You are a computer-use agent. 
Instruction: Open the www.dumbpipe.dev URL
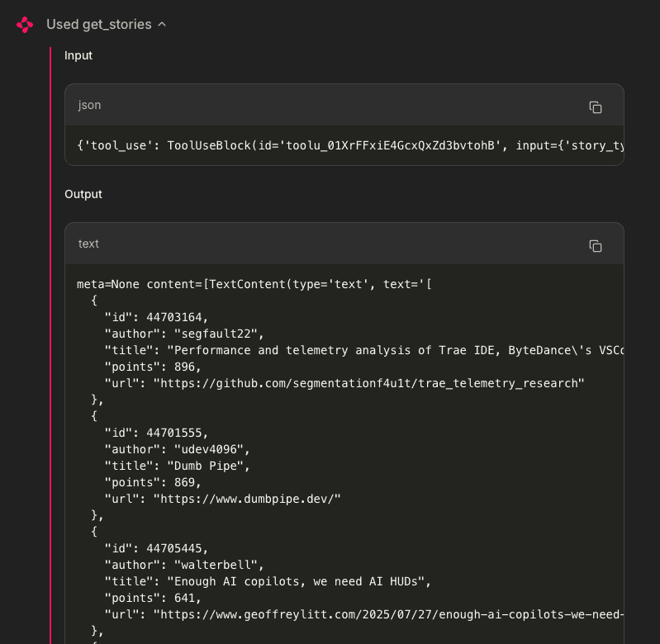[x=247, y=499]
